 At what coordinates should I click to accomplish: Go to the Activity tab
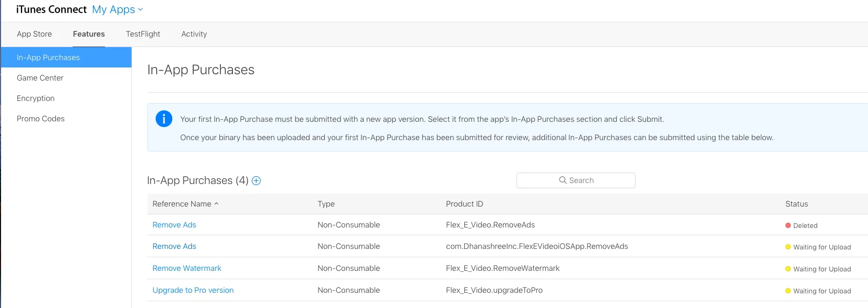click(x=194, y=34)
